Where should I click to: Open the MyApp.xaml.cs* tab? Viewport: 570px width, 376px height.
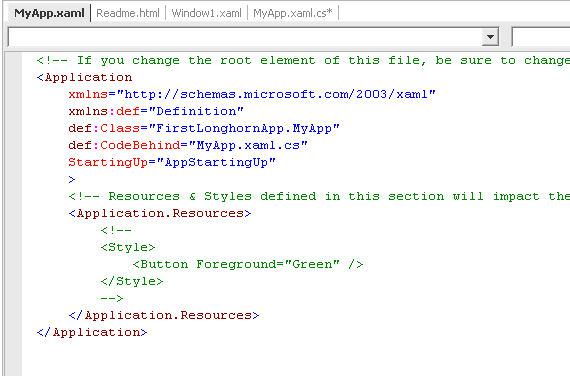pos(293,13)
